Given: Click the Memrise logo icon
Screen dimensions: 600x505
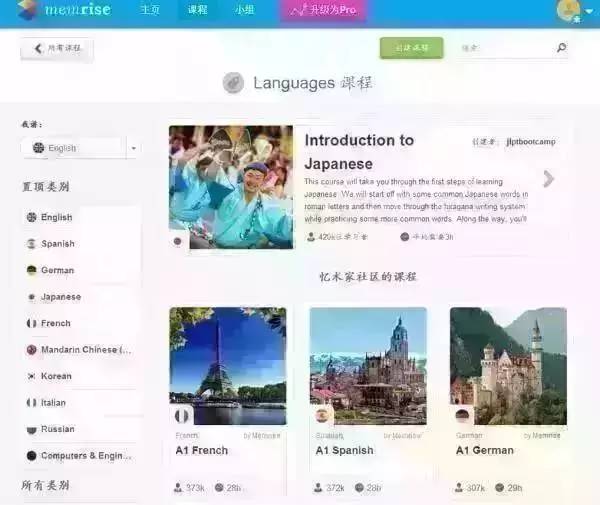Looking at the screenshot, I should (27, 9).
